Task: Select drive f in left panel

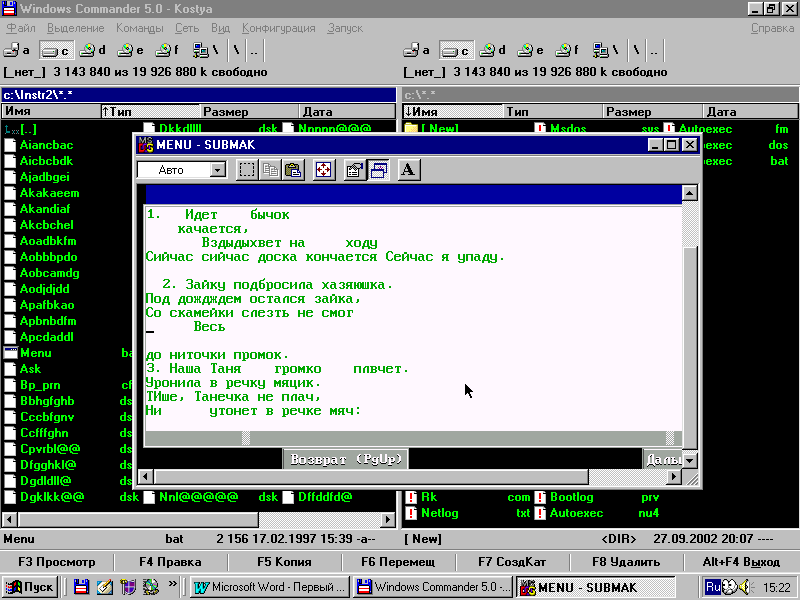Action: click(x=168, y=50)
